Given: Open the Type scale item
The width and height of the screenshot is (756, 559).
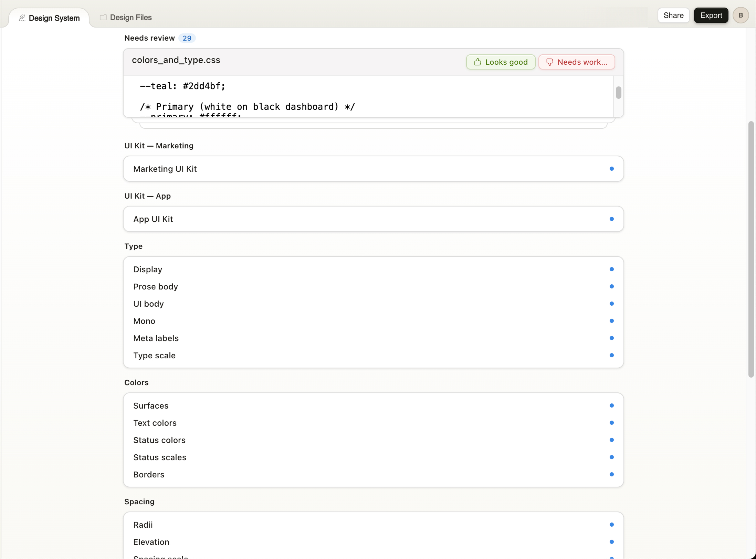Looking at the screenshot, I should [x=373, y=355].
